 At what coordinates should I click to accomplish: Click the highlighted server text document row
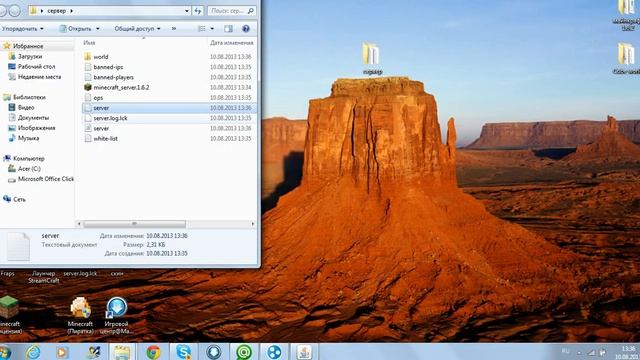point(168,108)
